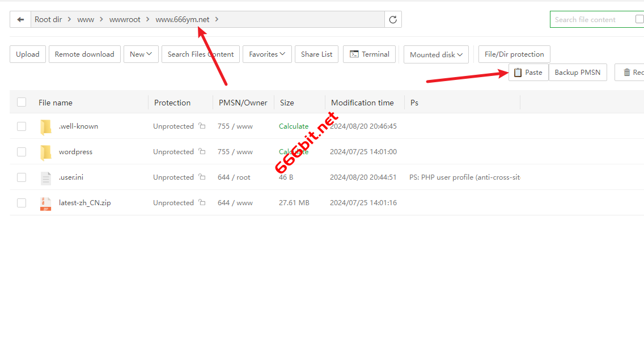Expand the New dropdown
This screenshot has height=352, width=644.
pyautogui.click(x=141, y=54)
